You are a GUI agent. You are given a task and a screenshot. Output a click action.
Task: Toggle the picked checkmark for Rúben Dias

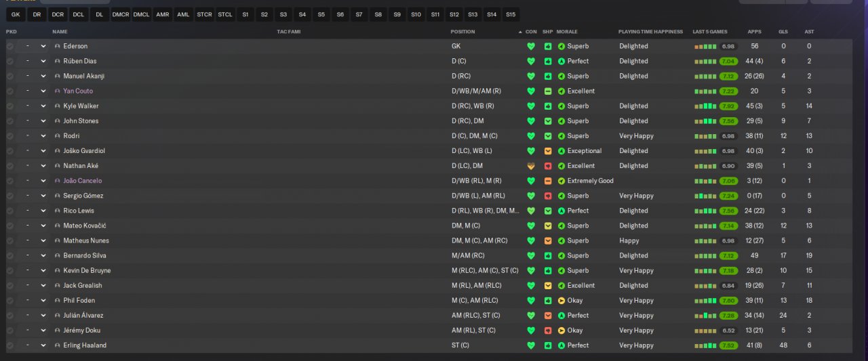click(9, 61)
